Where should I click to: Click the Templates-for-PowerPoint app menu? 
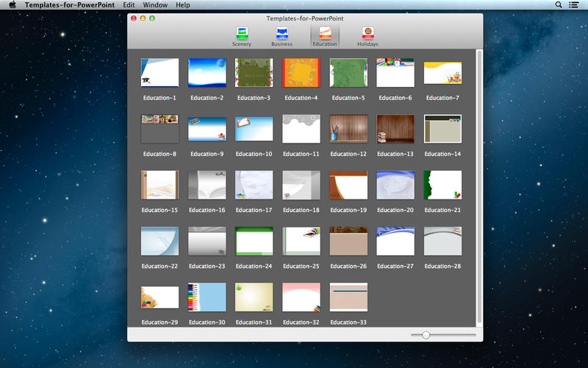(x=70, y=5)
